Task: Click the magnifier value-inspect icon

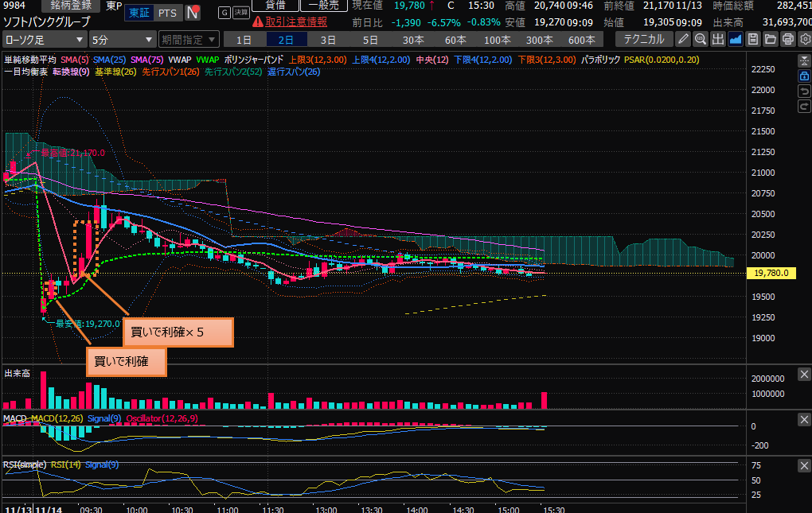Action: click(701, 39)
